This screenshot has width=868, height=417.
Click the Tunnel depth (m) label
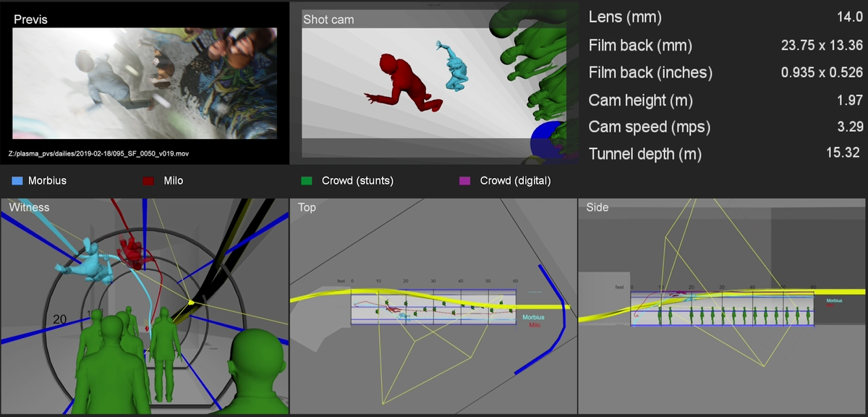click(645, 153)
